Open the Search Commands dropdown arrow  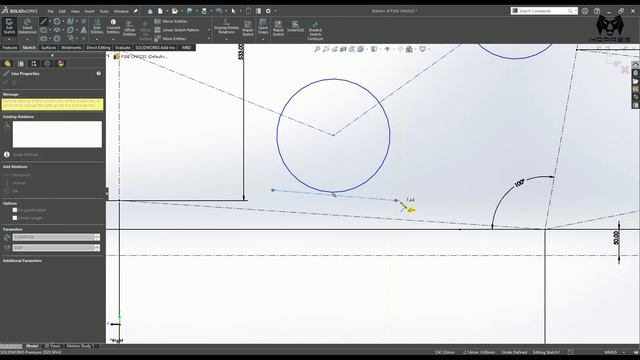(576, 11)
